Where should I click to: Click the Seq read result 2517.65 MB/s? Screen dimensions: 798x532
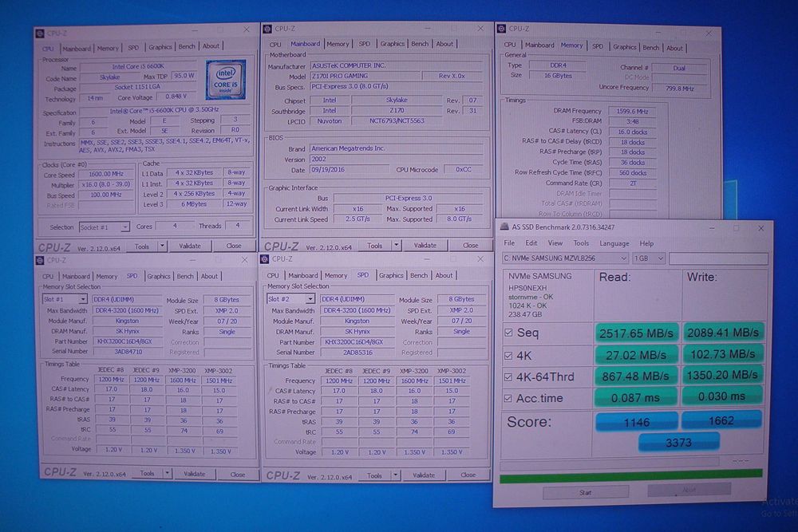point(636,333)
